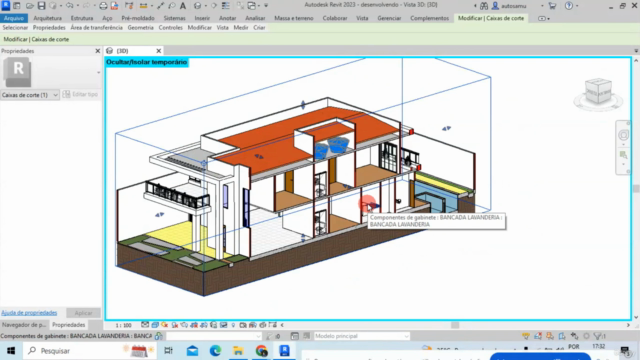Select the Text tool 'A' icon

click(183, 6)
